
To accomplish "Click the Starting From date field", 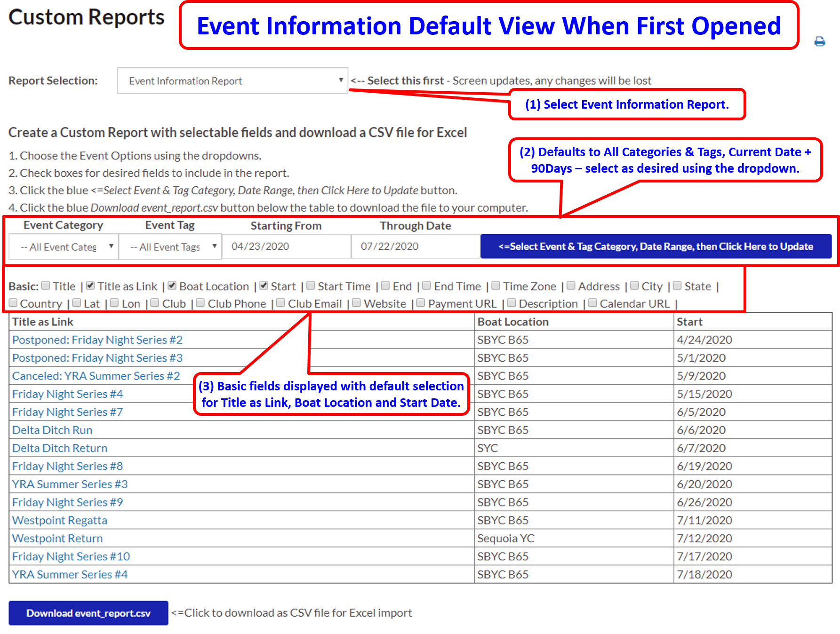I will pyautogui.click(x=286, y=246).
